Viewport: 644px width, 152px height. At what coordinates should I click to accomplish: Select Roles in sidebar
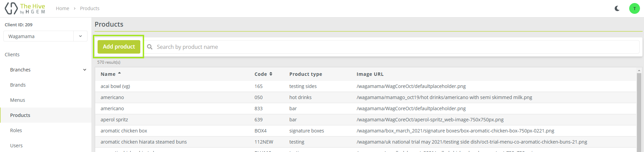(x=16, y=130)
